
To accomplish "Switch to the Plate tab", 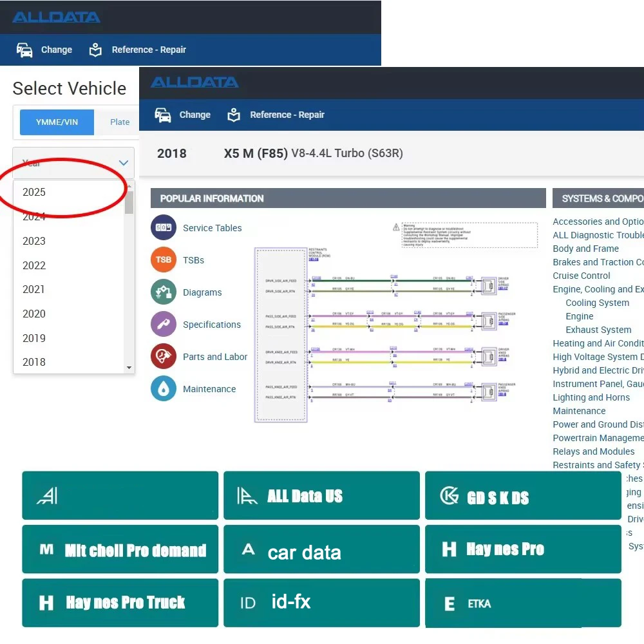I will [x=120, y=122].
